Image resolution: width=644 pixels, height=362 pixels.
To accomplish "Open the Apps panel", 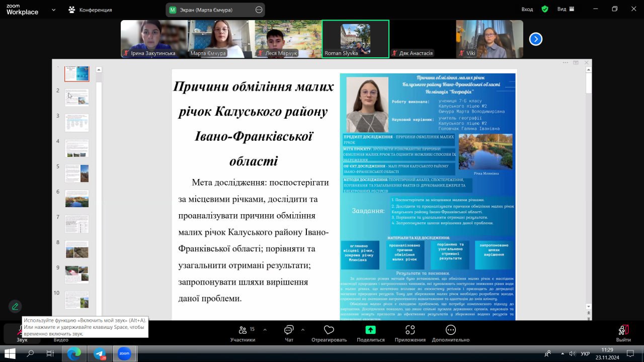I will pos(410,332).
